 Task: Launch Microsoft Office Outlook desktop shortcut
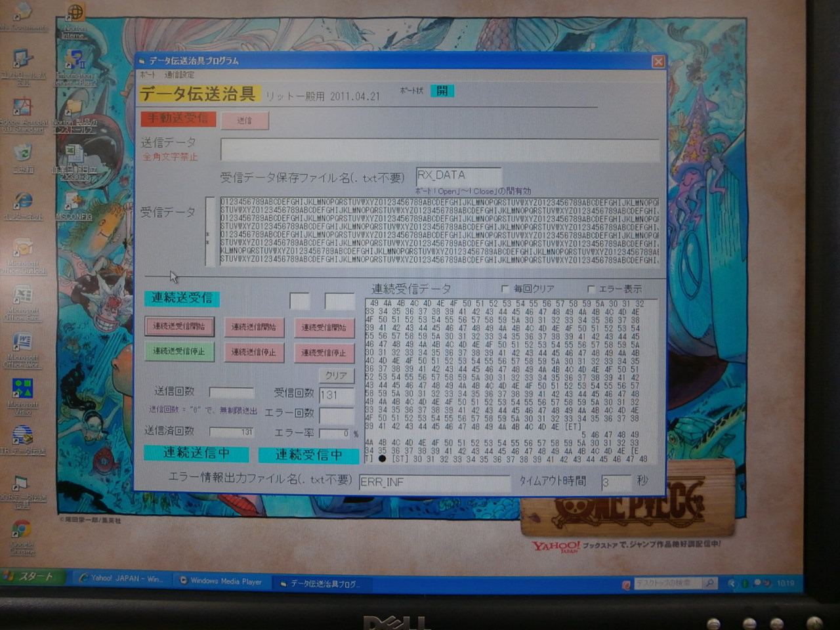[x=23, y=256]
